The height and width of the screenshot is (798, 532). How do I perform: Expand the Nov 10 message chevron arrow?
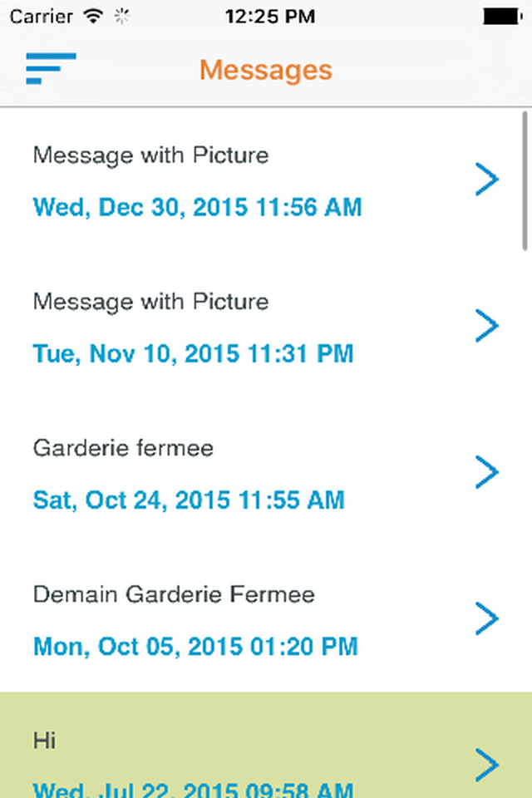coord(486,326)
